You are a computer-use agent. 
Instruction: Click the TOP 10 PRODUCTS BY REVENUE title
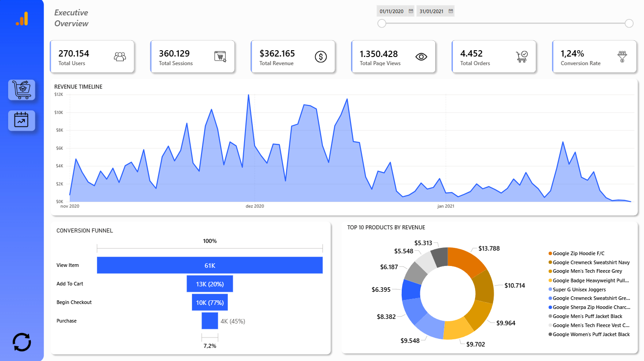point(386,228)
